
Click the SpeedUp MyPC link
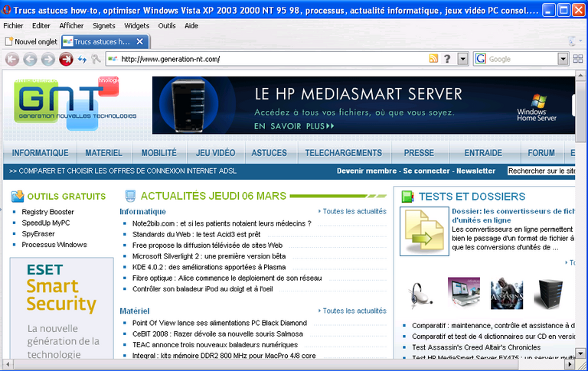(46, 223)
